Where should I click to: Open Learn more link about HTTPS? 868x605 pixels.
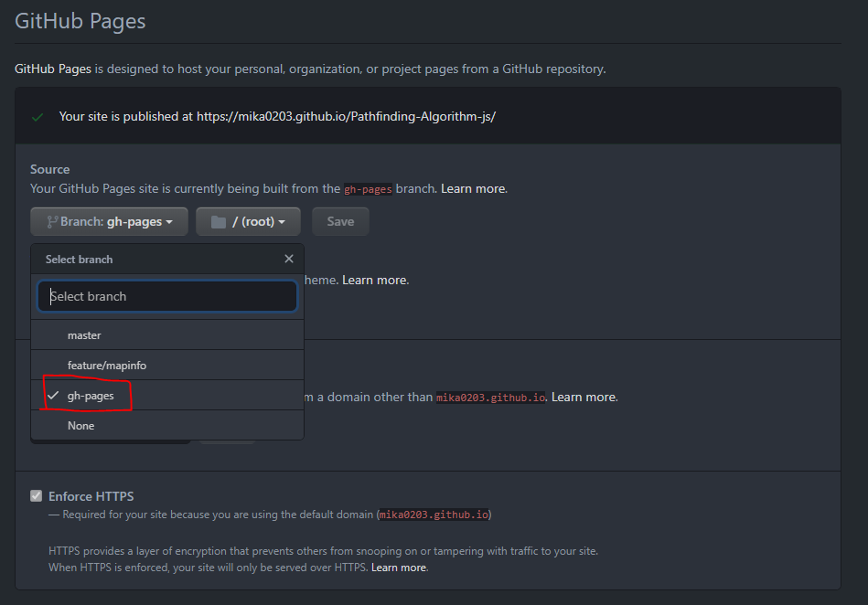[399, 568]
